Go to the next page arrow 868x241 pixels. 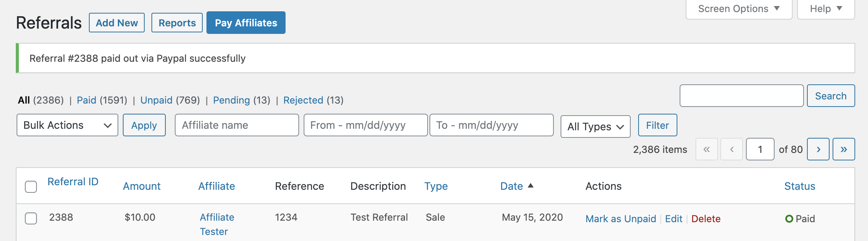pyautogui.click(x=818, y=149)
